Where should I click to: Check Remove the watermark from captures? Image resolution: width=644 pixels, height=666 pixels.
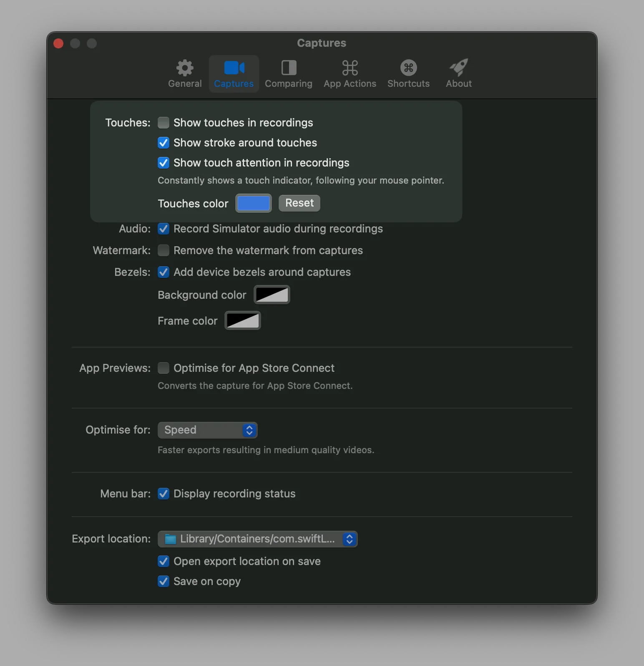pos(164,250)
